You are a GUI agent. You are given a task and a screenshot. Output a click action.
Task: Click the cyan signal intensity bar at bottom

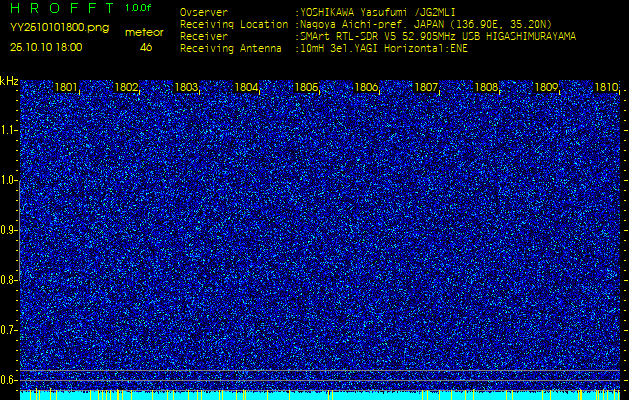(x=320, y=395)
